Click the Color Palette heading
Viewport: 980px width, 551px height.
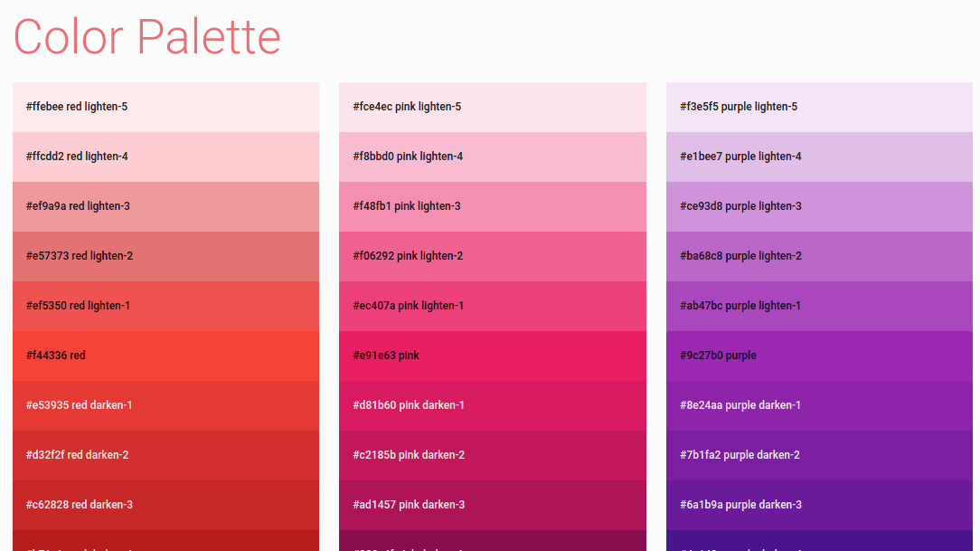[x=146, y=37]
